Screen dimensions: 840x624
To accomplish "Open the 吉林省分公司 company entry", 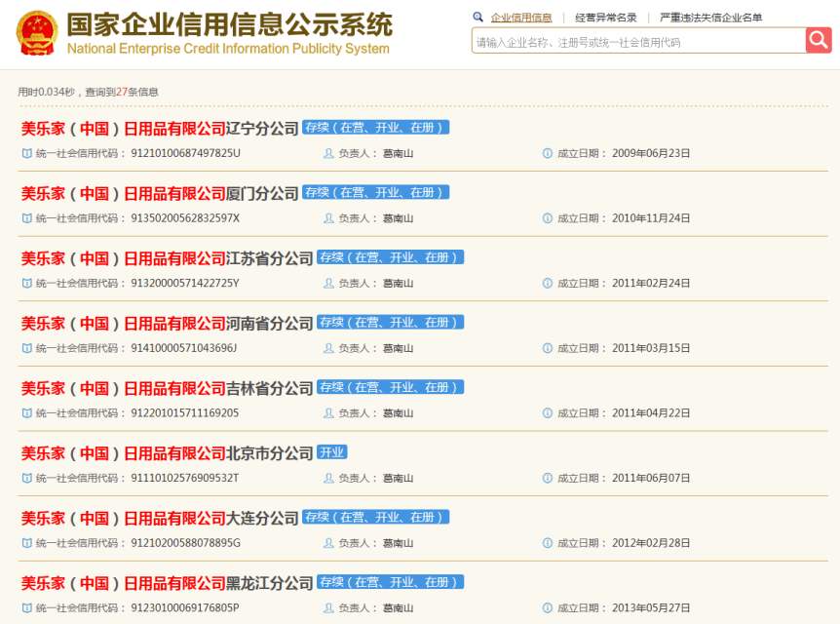I will coord(167,388).
